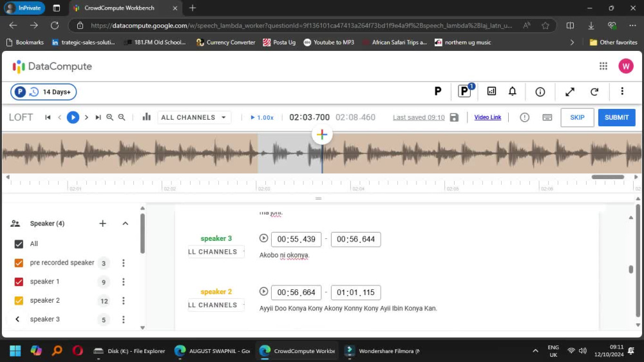Click the gray selected waveform region
The image size is (644, 362).
coord(290,153)
